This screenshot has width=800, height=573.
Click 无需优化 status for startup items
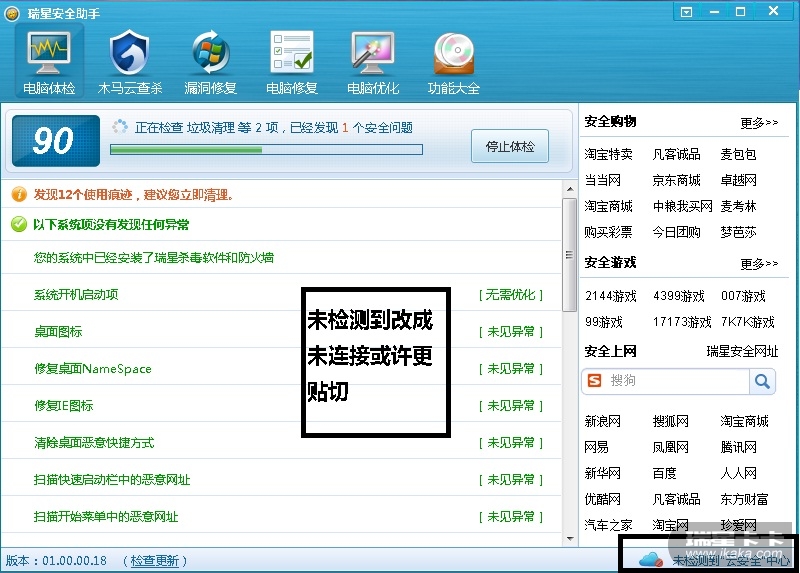[510, 294]
